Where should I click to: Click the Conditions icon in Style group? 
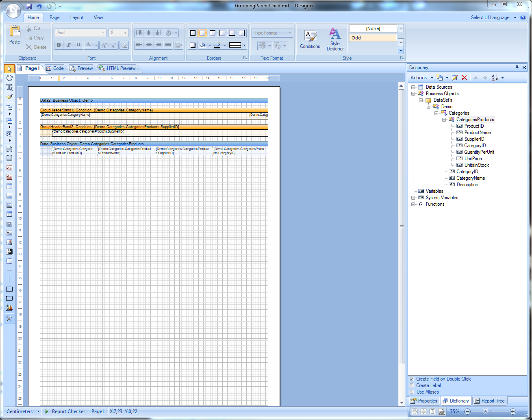click(310, 39)
